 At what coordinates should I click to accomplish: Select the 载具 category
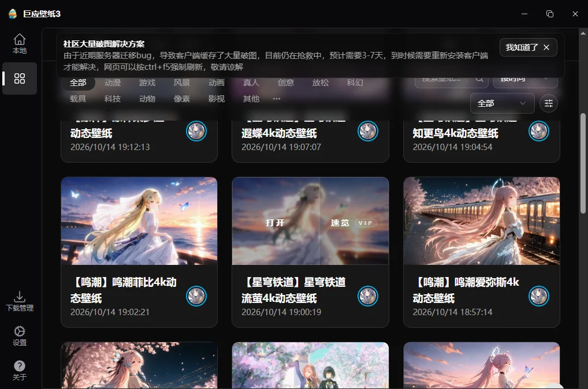pyautogui.click(x=78, y=99)
